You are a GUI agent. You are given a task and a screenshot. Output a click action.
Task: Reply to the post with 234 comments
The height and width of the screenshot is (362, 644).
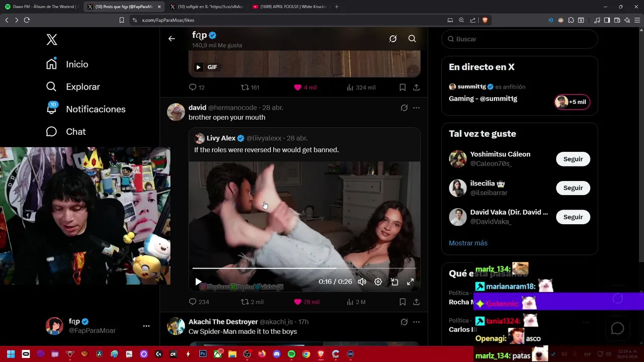pyautogui.click(x=199, y=302)
